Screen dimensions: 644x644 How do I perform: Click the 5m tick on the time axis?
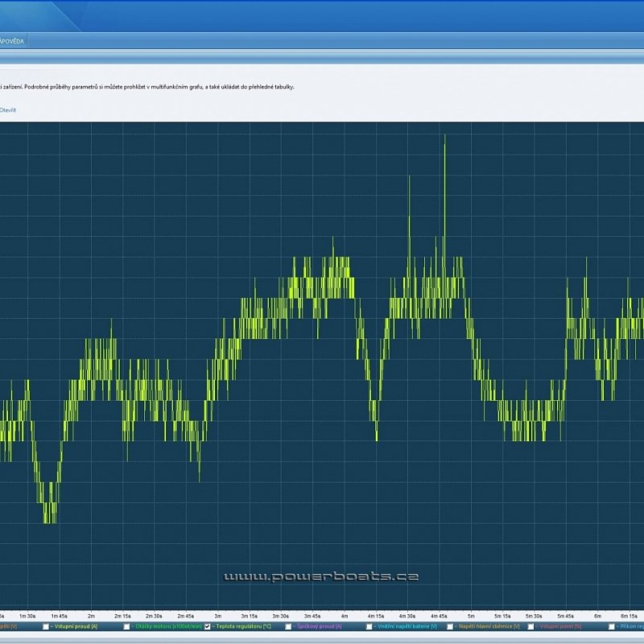pyautogui.click(x=470, y=616)
